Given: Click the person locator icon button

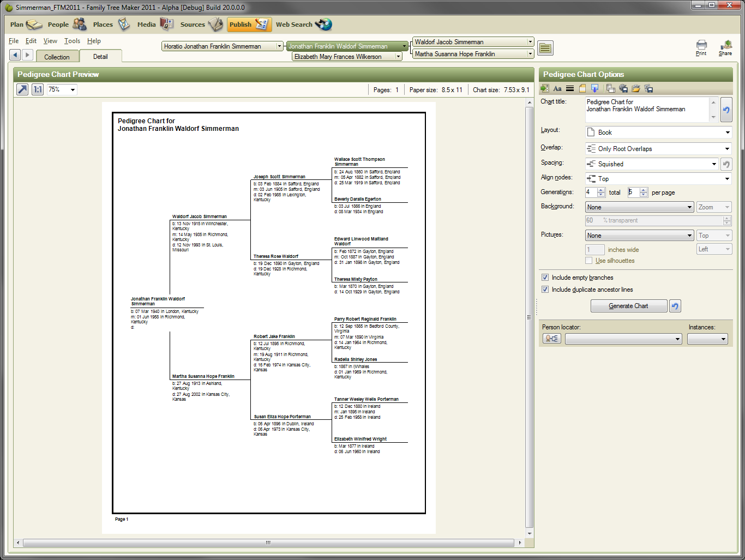Looking at the screenshot, I should (552, 339).
